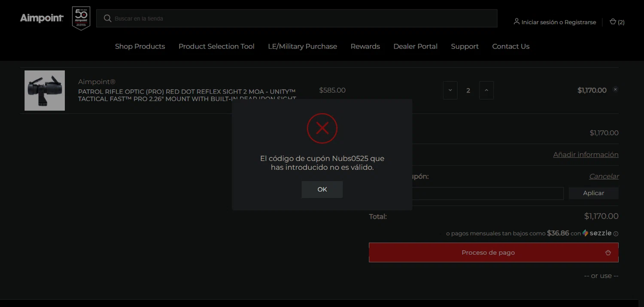Increase quantity with the up chevron
Viewport: 644px width, 307px height.
[x=486, y=90]
